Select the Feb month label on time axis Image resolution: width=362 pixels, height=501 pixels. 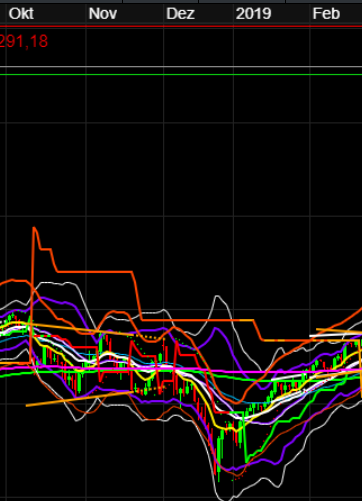[x=326, y=14]
